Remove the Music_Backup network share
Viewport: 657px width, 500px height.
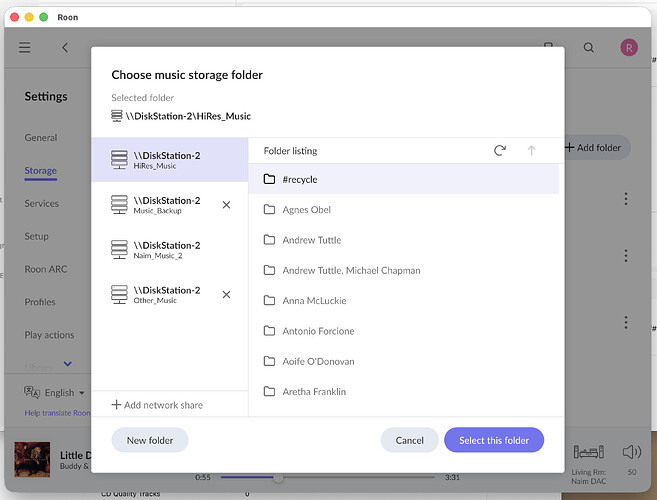(x=226, y=205)
